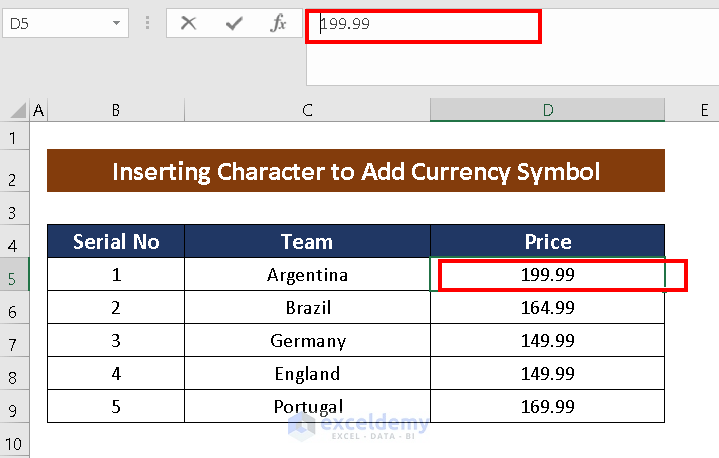Select row 2 header
Viewport: 719px width, 458px height.
tap(13, 180)
